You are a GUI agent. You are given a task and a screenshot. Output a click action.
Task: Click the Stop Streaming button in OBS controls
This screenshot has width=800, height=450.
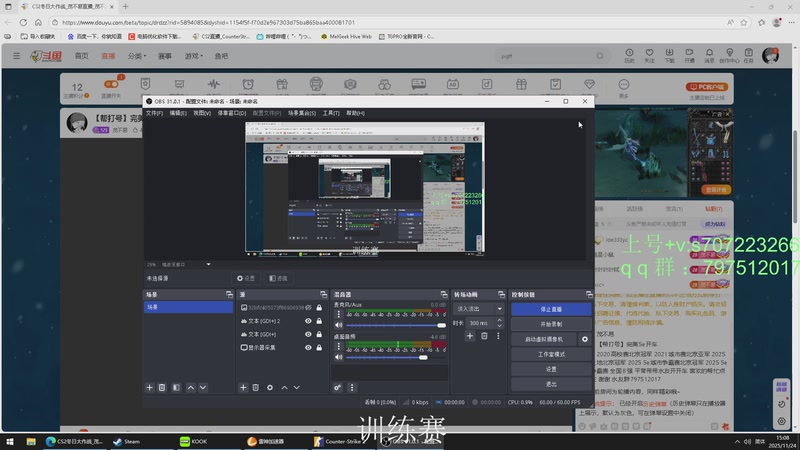click(551, 309)
